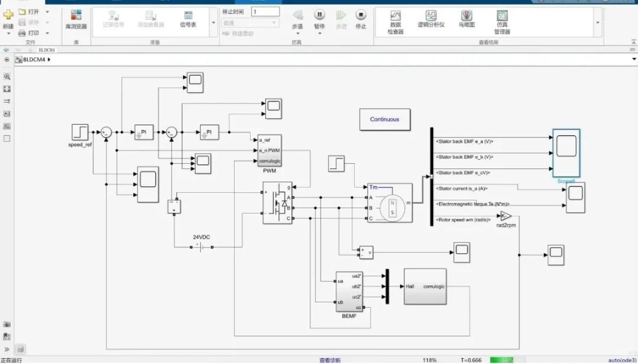The image size is (638, 364).
Task: Click the Electromagnetic torque Te signal label
Action: click(472, 204)
